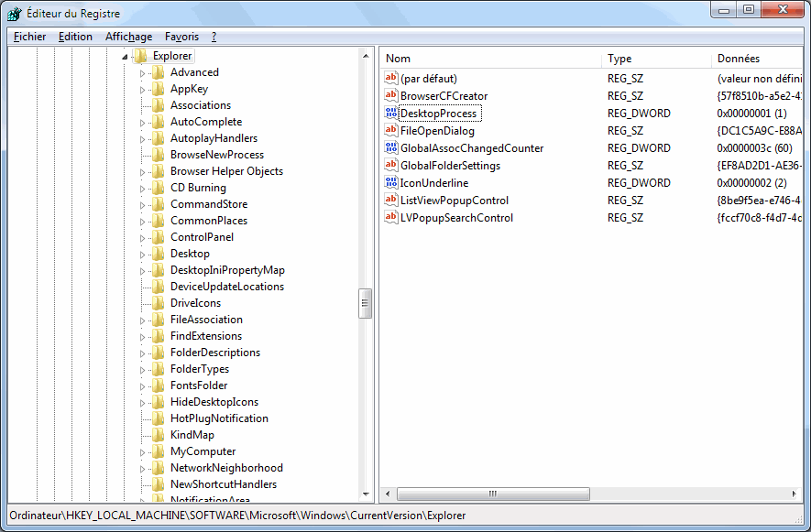Click the DeviceUpdateLocations folder icon
811x532 pixels.
coord(159,287)
